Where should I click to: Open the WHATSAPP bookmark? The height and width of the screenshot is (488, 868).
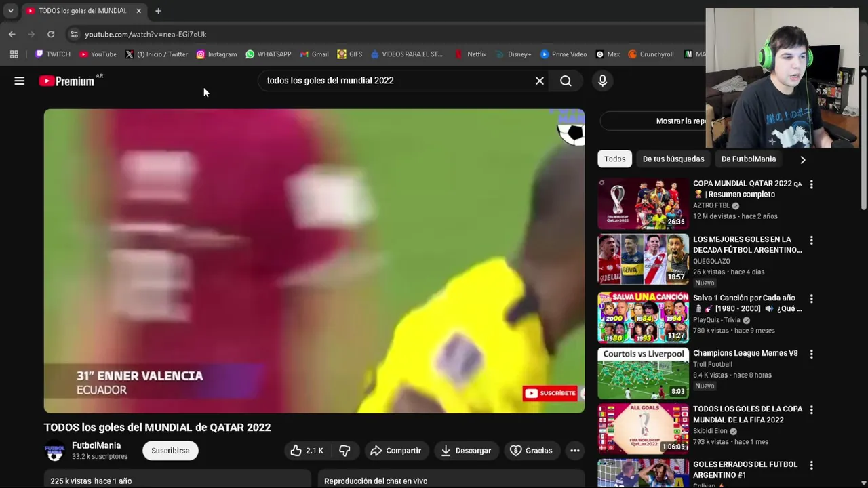(x=269, y=54)
